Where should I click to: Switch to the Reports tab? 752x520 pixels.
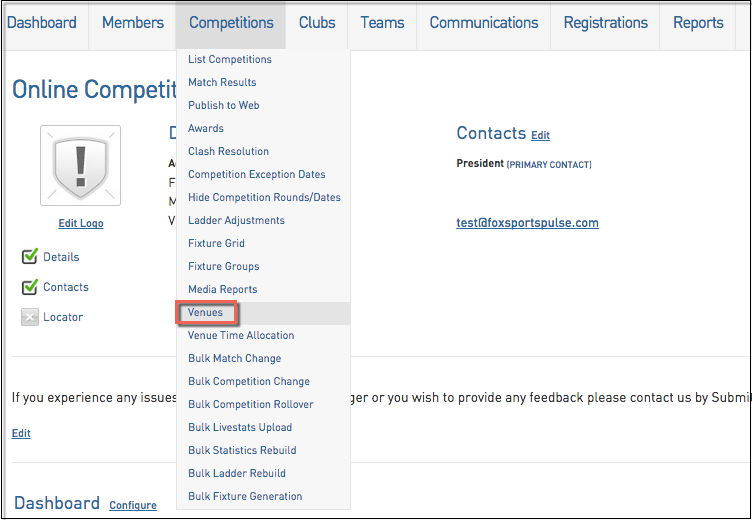click(x=698, y=23)
